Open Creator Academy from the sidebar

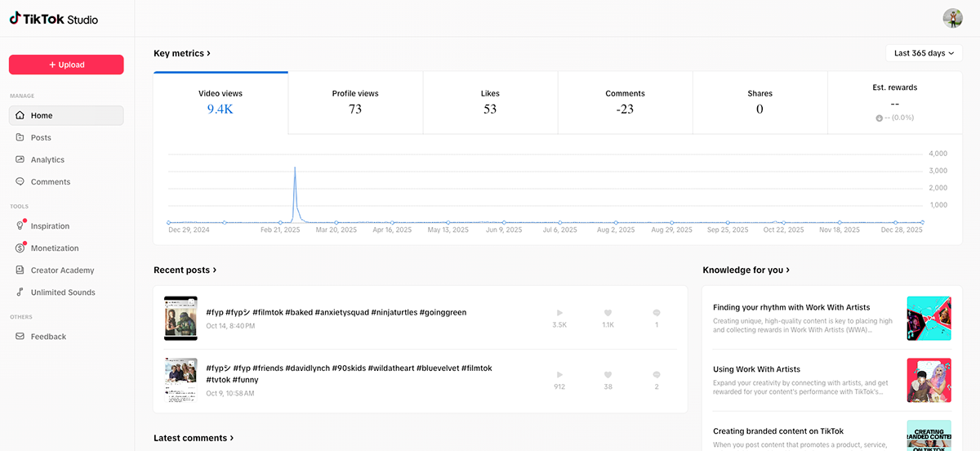point(62,270)
